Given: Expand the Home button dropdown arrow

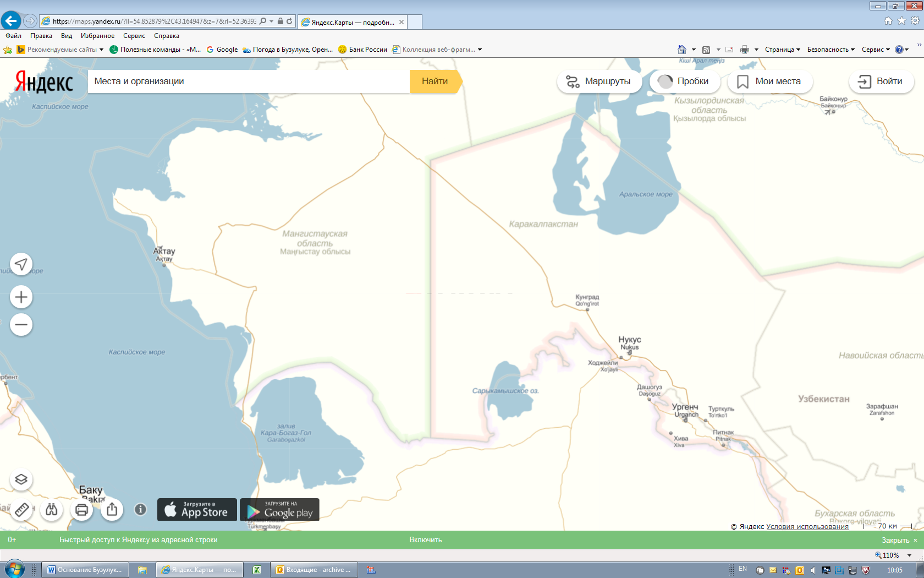Looking at the screenshot, I should [x=694, y=50].
